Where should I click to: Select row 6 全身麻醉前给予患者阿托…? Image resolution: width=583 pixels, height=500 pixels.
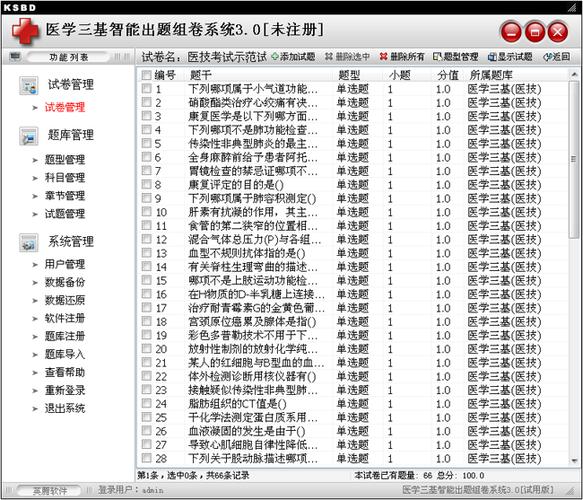pos(353,157)
